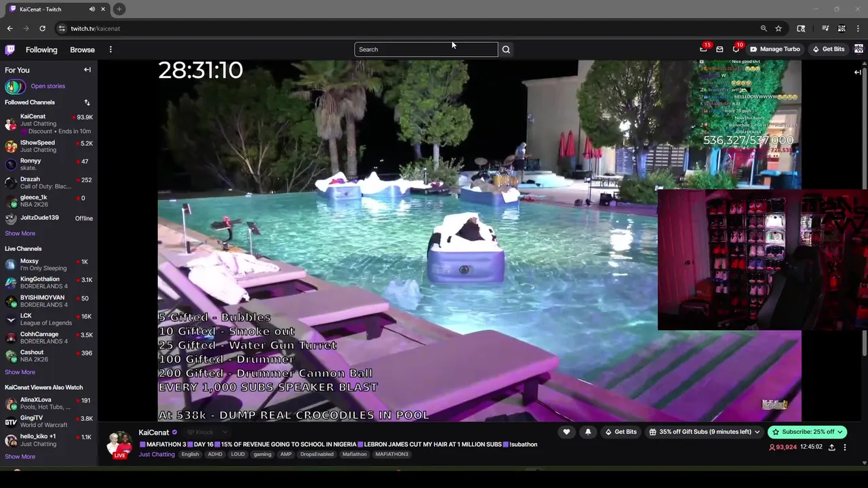Open CohhCarnage live channel
868x488 pixels.
(49, 338)
